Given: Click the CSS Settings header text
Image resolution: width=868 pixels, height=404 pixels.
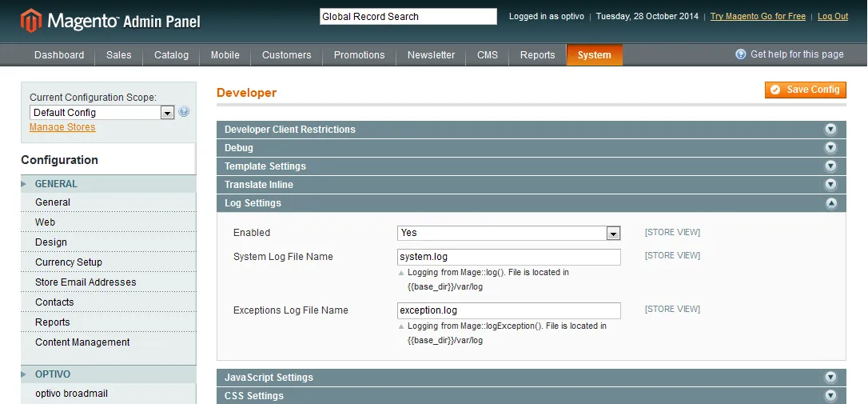Looking at the screenshot, I should click(x=253, y=396).
